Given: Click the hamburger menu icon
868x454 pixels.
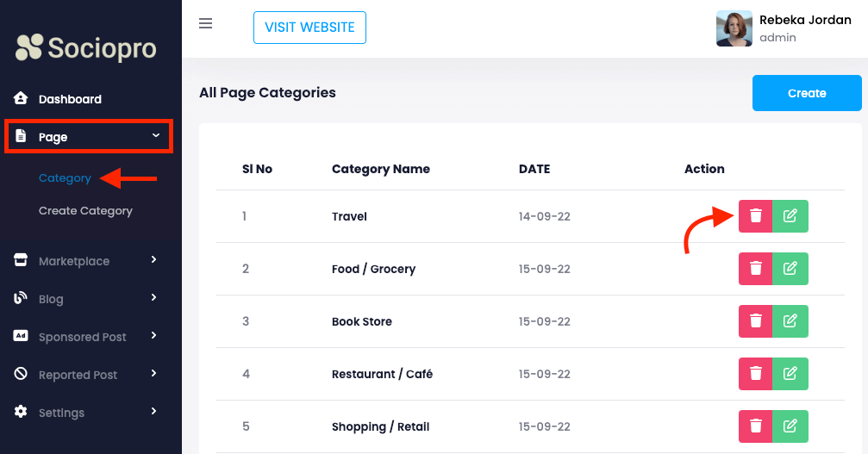Looking at the screenshot, I should pyautogui.click(x=206, y=24).
